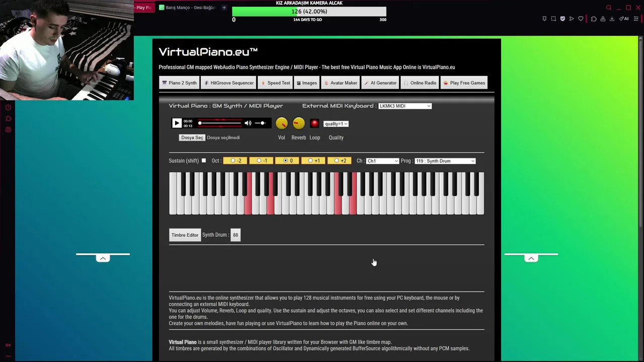Open the Ch1 channel dropdown
Image resolution: width=644 pixels, height=362 pixels.
[382, 161]
